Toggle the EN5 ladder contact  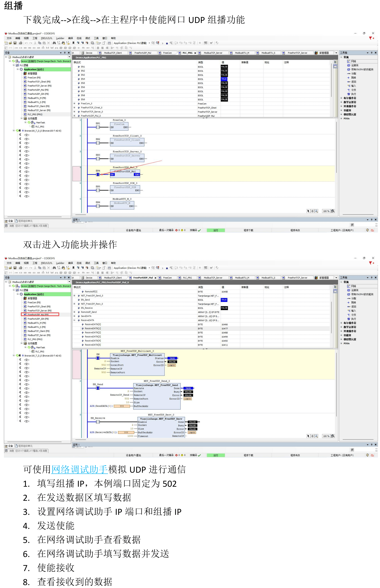[x=98, y=190]
